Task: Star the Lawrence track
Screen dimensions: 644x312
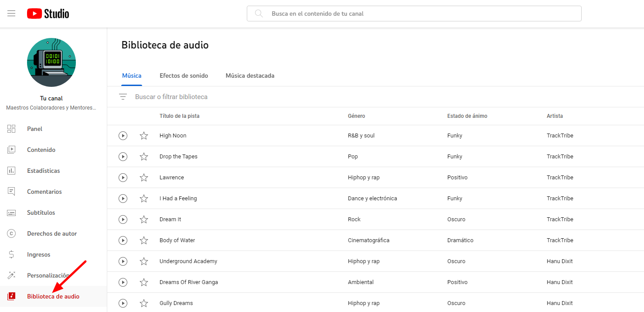Action: coord(144,178)
